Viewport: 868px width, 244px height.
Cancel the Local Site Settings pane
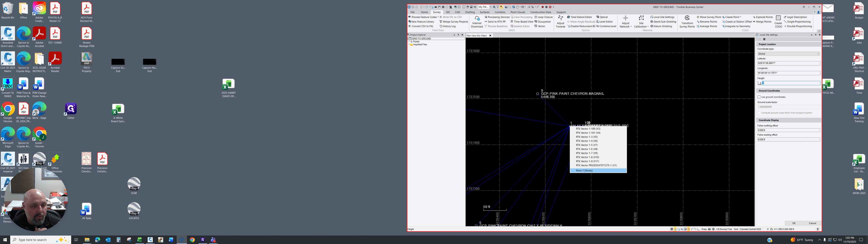812,223
